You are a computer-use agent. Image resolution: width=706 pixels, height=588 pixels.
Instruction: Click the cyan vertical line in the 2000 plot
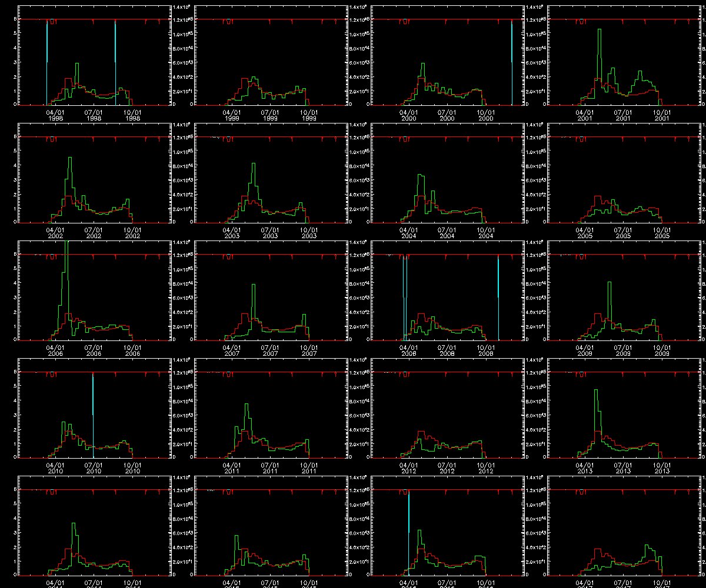(512, 59)
